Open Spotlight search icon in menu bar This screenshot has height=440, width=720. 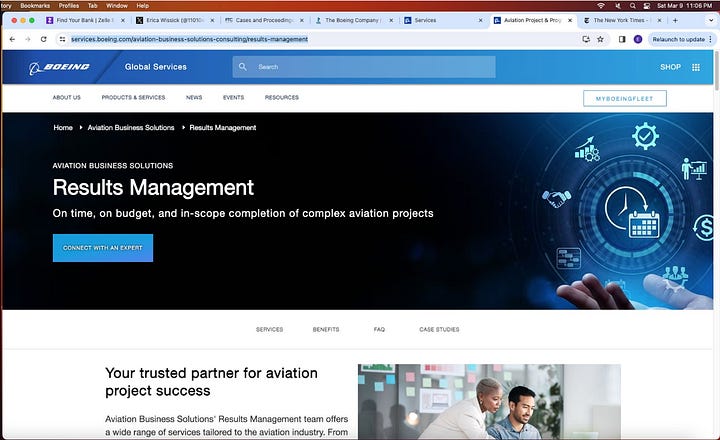(x=633, y=6)
